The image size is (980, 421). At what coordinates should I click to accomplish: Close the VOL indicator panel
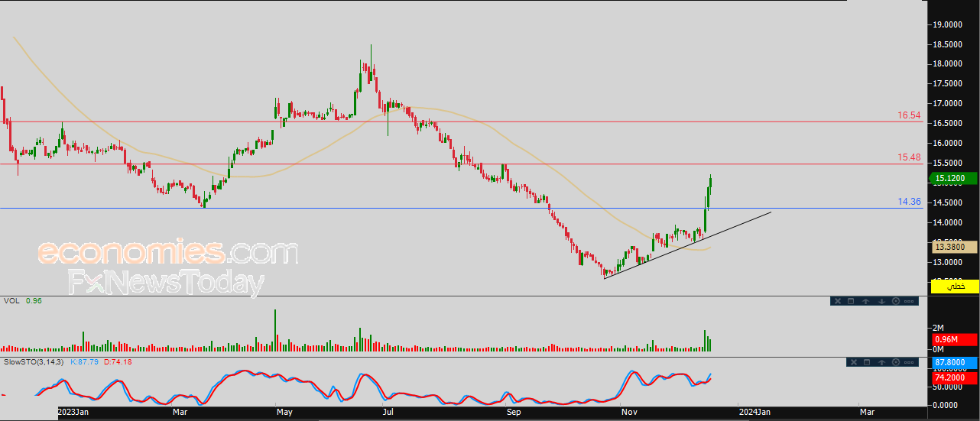tap(838, 301)
